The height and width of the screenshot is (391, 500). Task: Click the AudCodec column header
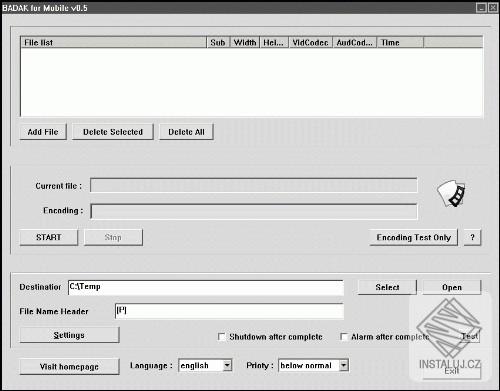click(x=355, y=42)
